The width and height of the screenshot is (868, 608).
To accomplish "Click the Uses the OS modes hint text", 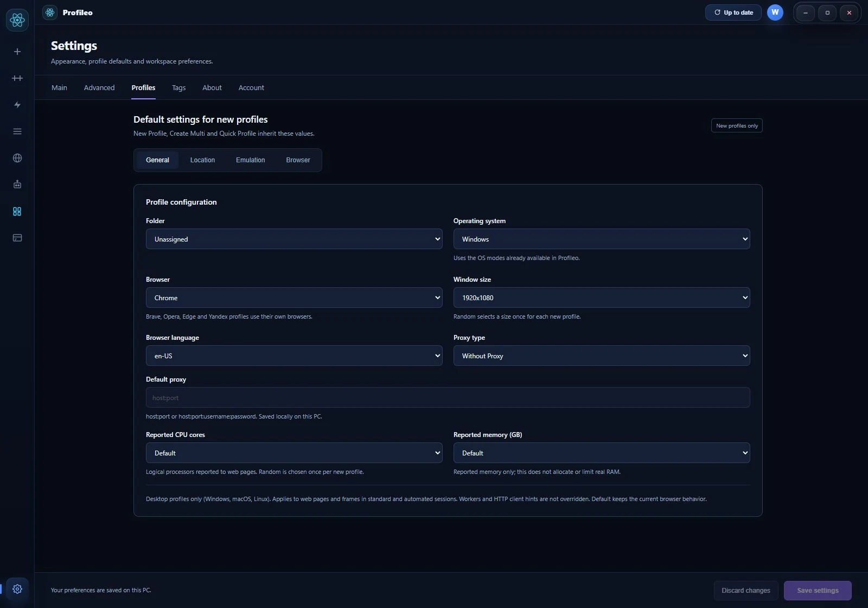I will (x=516, y=258).
